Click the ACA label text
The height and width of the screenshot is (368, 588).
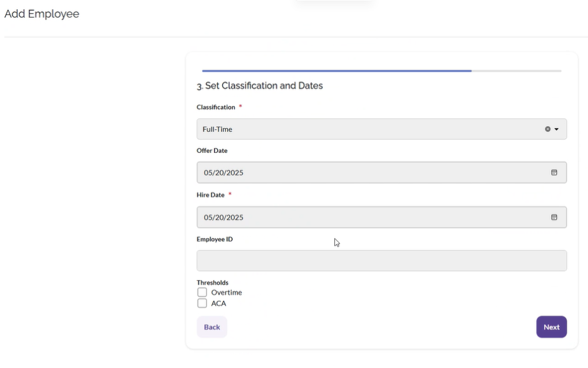coord(219,303)
